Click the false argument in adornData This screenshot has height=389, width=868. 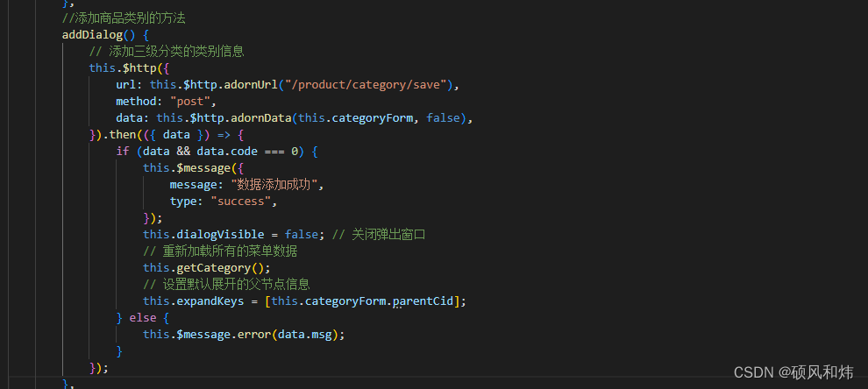(x=443, y=118)
